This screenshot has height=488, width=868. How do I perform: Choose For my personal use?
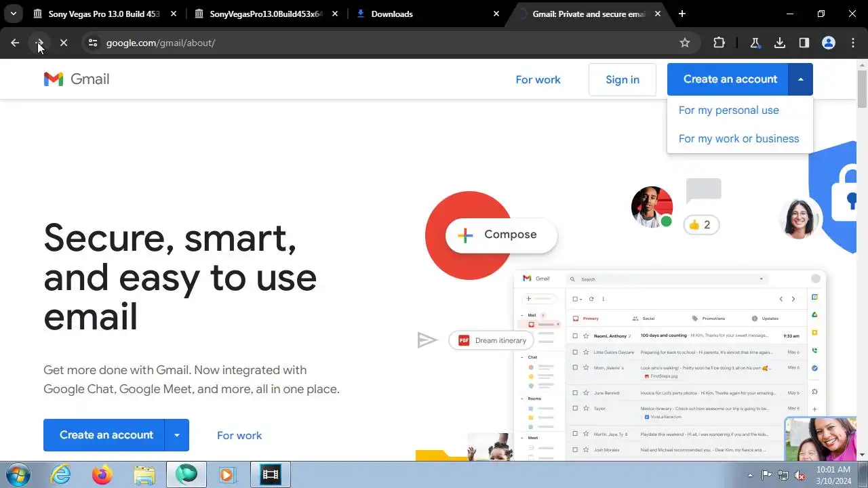[x=729, y=110]
